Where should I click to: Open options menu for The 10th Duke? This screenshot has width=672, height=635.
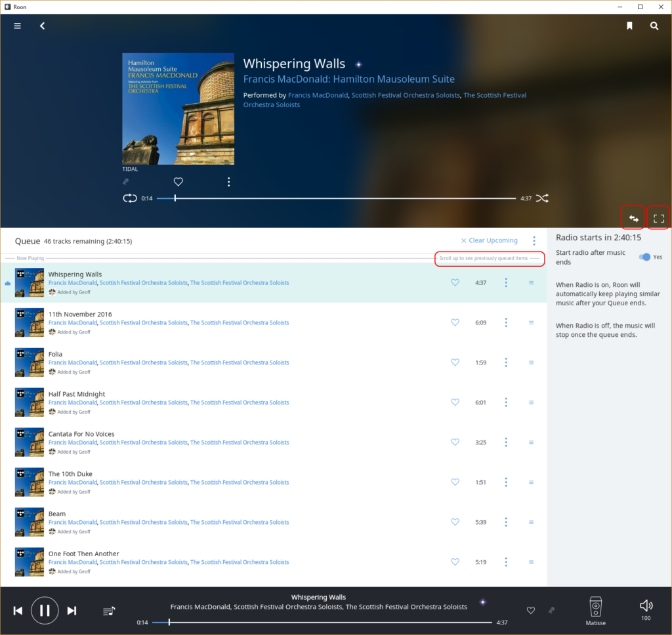pyautogui.click(x=506, y=482)
